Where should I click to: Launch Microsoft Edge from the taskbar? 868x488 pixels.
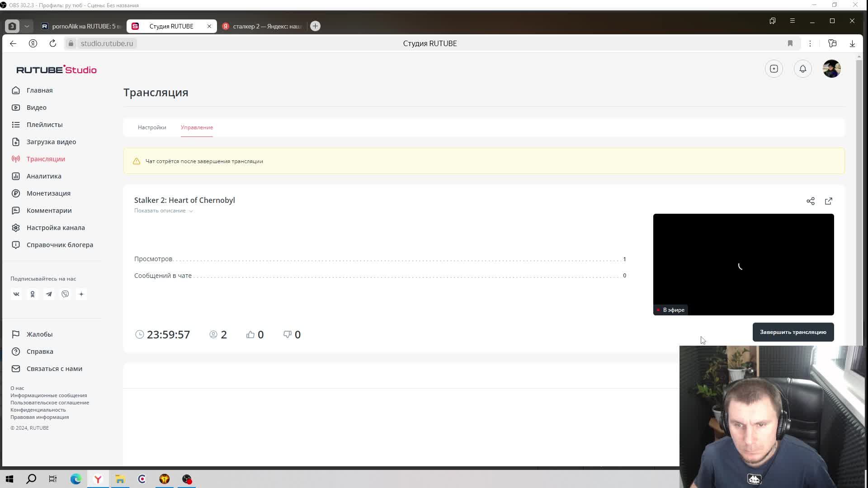pyautogui.click(x=75, y=479)
